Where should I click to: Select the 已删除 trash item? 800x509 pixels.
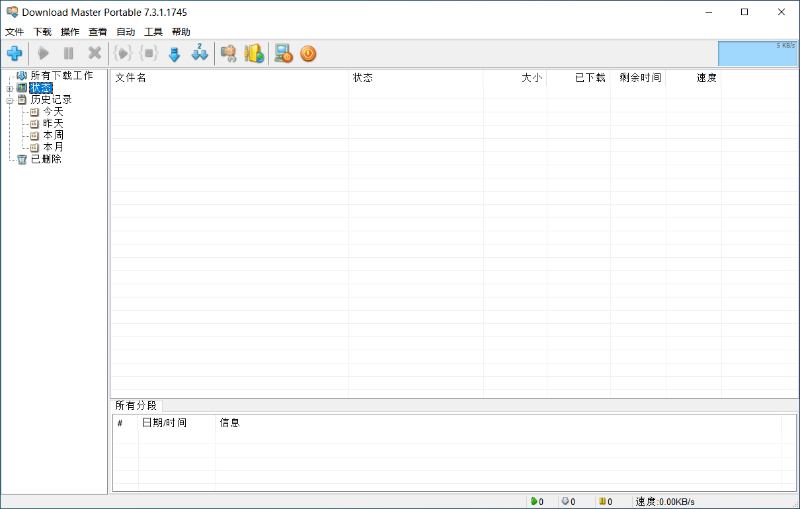point(46,159)
